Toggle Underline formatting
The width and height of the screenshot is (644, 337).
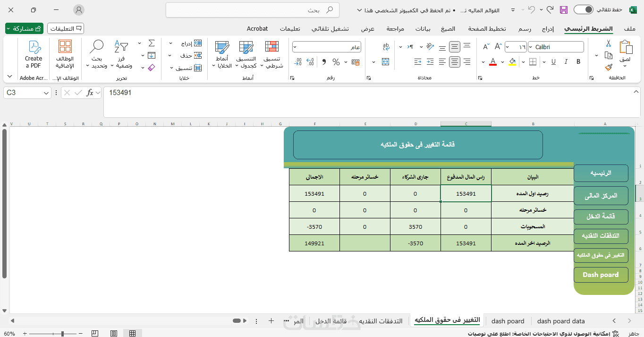pos(553,62)
